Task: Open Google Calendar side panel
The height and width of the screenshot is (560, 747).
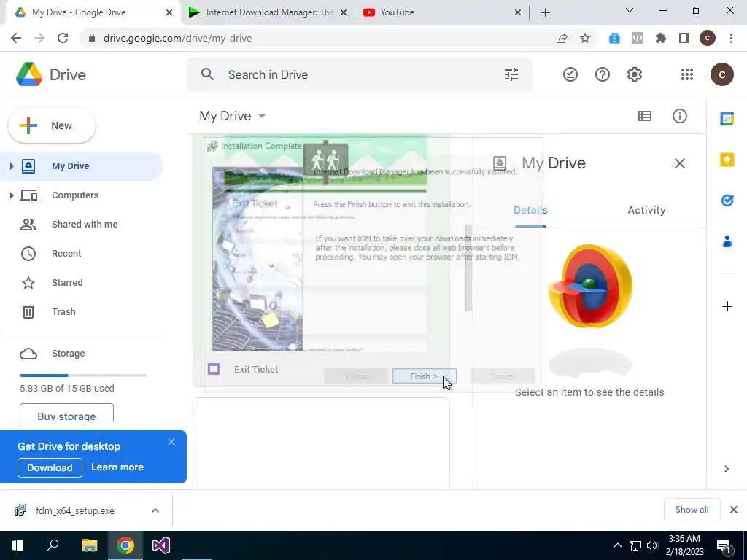Action: 727,119
